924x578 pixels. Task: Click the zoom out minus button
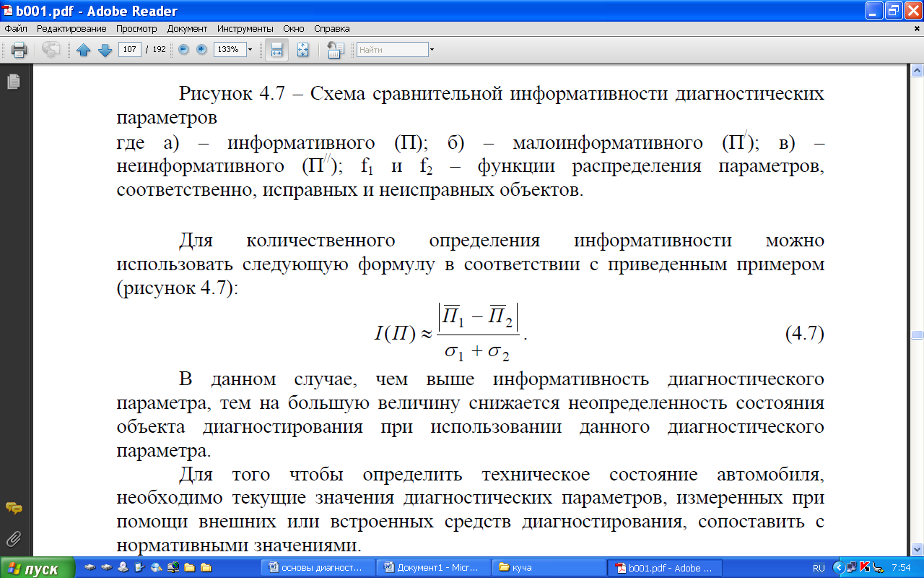(x=183, y=50)
